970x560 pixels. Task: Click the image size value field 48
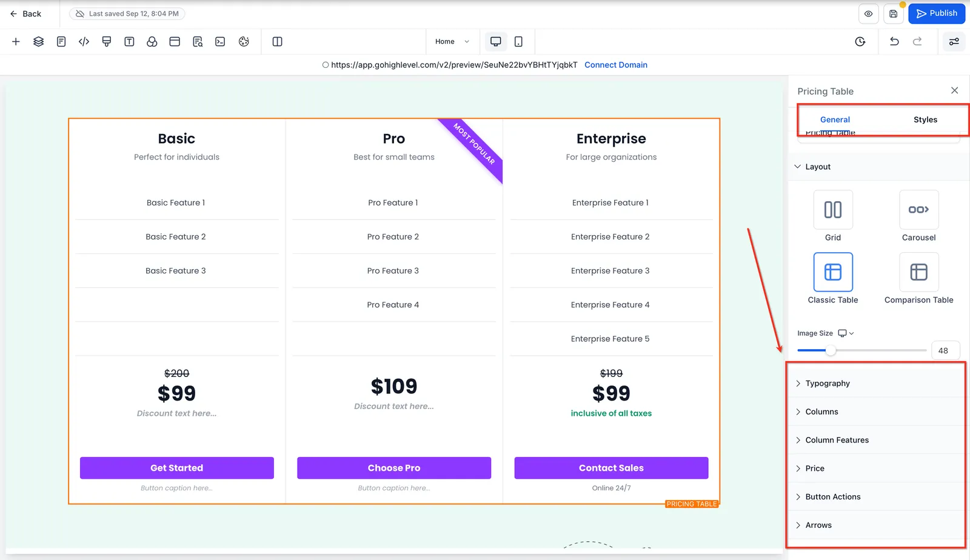coord(945,350)
